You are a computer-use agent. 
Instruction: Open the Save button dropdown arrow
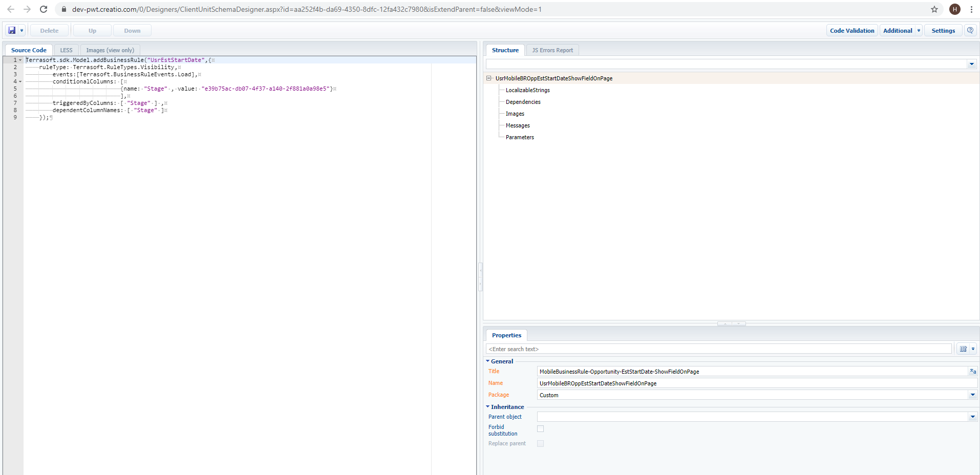coord(22,31)
